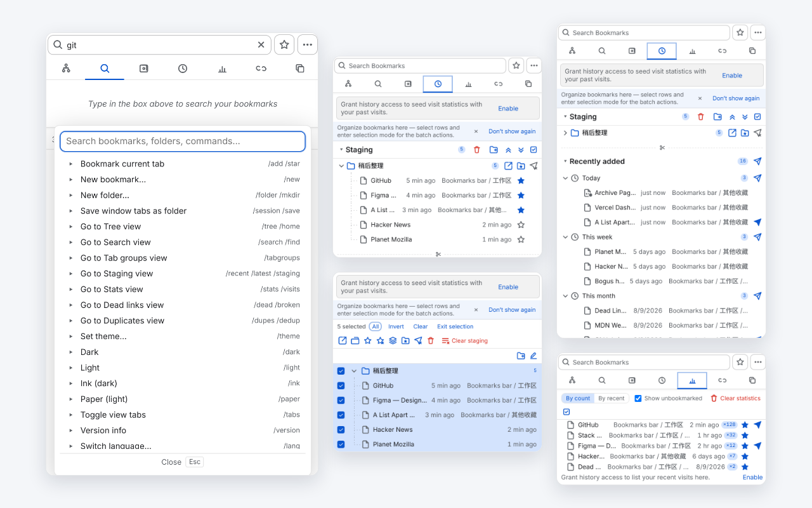Uncheck the GitHub row checkbox in selection list

coord(341,385)
